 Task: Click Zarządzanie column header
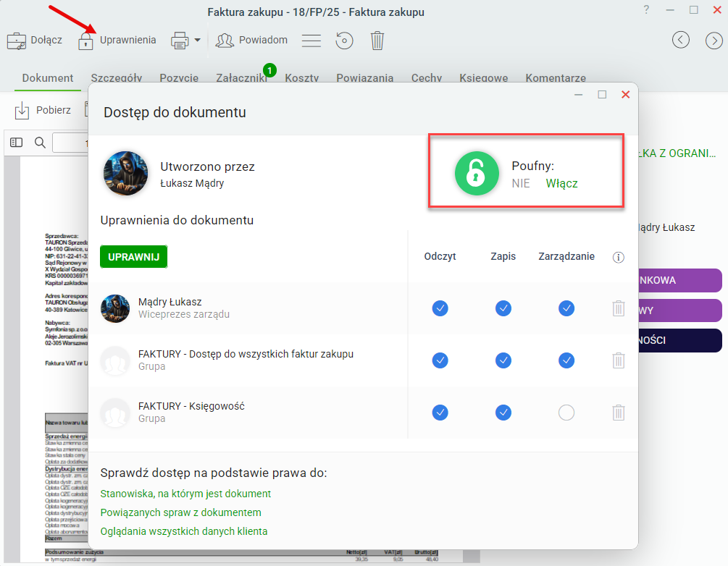pos(566,256)
